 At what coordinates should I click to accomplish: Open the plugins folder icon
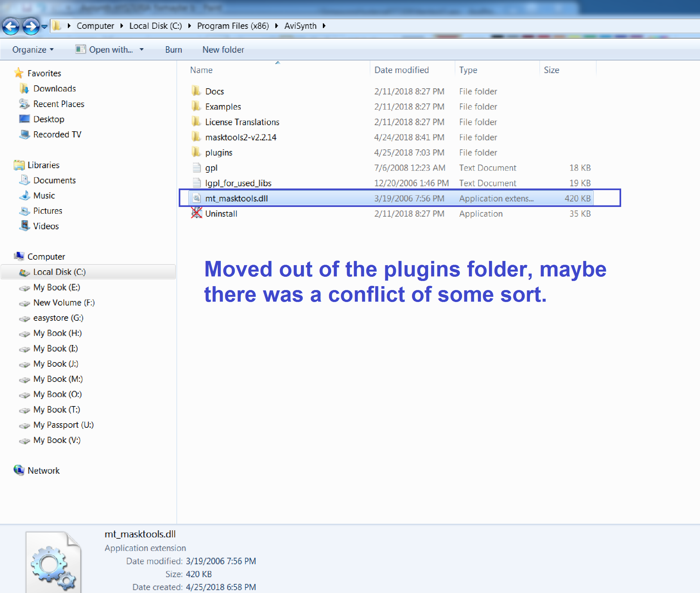coord(196,152)
